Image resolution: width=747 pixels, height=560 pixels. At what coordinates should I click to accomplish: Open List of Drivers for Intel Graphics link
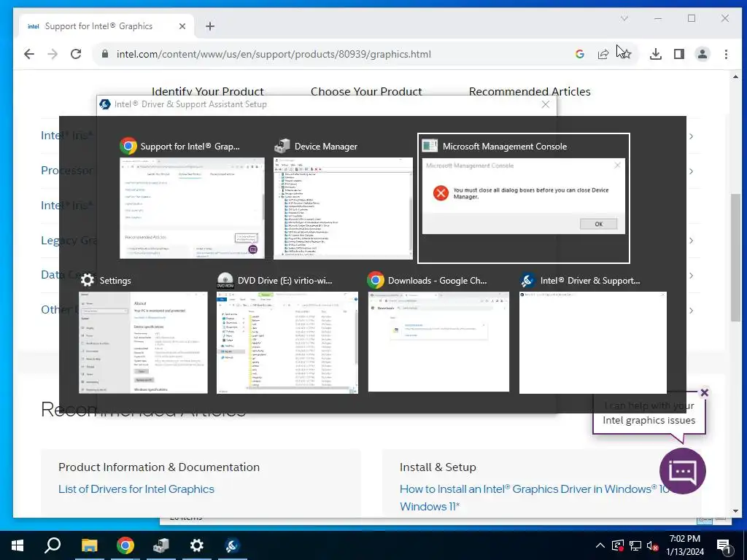(136, 489)
